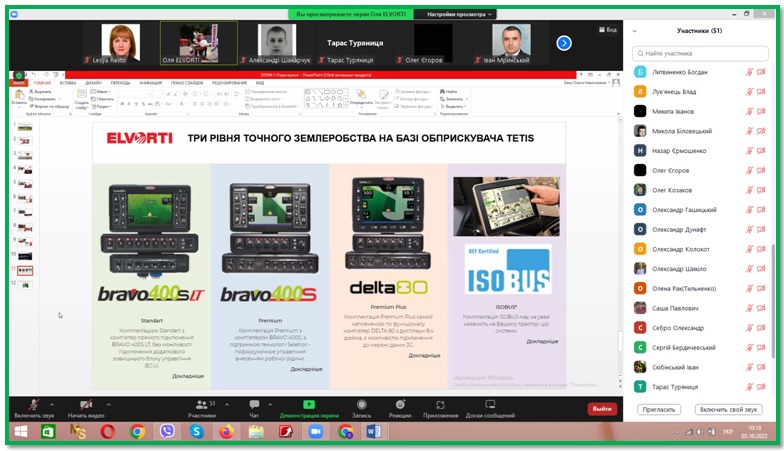Select participant Олена Рак(Тильненко)

(700, 288)
